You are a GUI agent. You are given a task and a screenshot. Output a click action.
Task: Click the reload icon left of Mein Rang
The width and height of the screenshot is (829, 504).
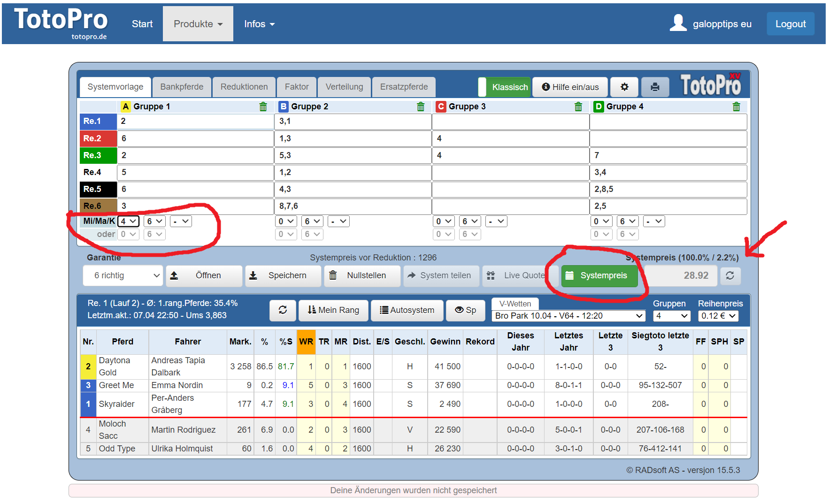(283, 310)
